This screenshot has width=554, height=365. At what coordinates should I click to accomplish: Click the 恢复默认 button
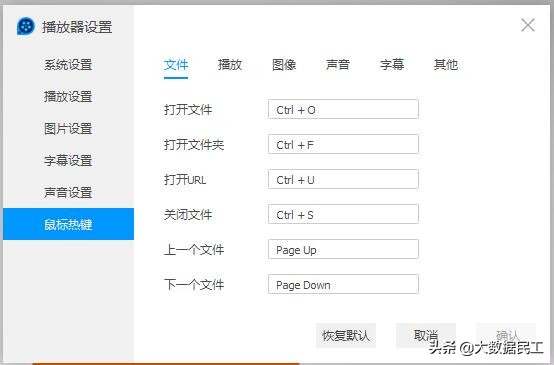[x=346, y=335]
